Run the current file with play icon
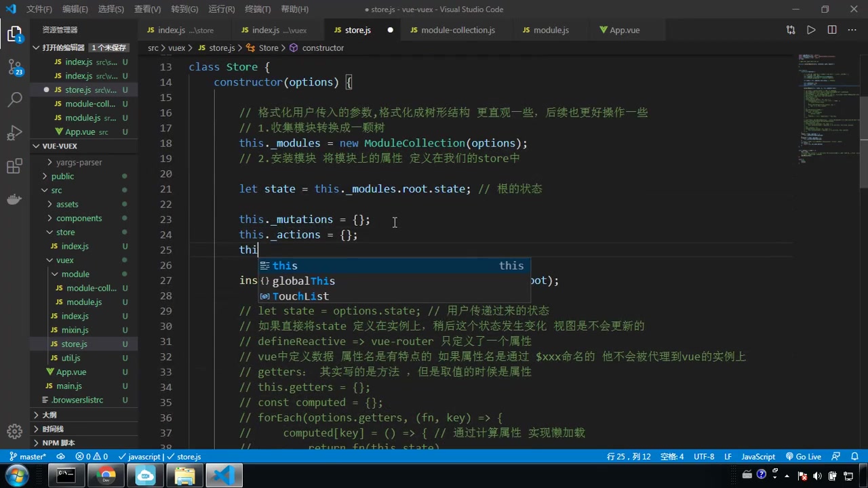 [x=811, y=30]
